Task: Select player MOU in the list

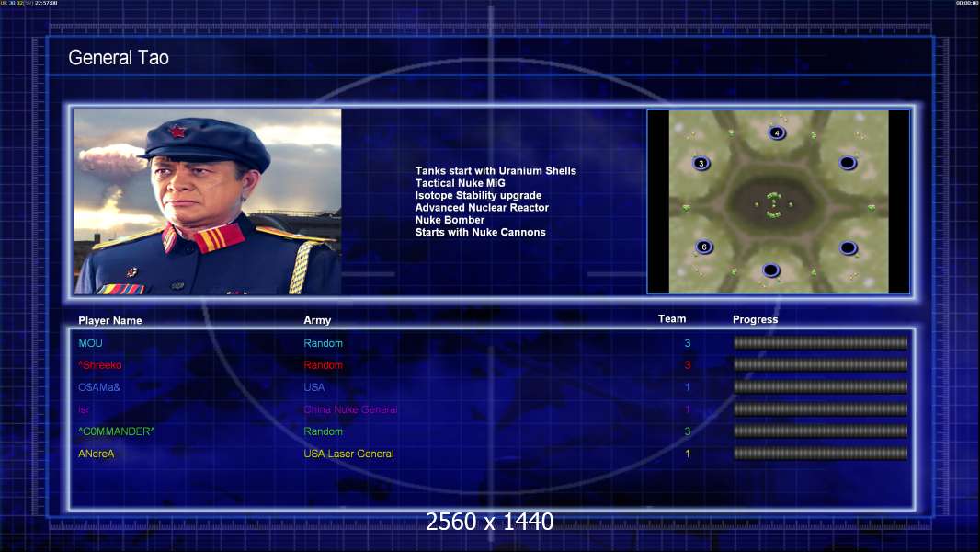Action: tap(91, 343)
